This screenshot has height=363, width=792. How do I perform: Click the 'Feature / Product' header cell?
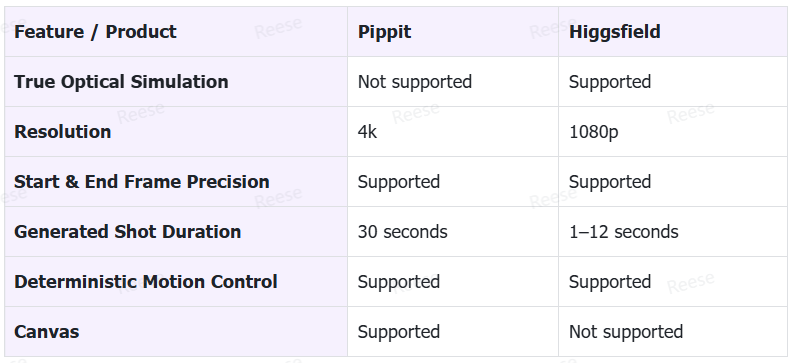[x=176, y=32]
